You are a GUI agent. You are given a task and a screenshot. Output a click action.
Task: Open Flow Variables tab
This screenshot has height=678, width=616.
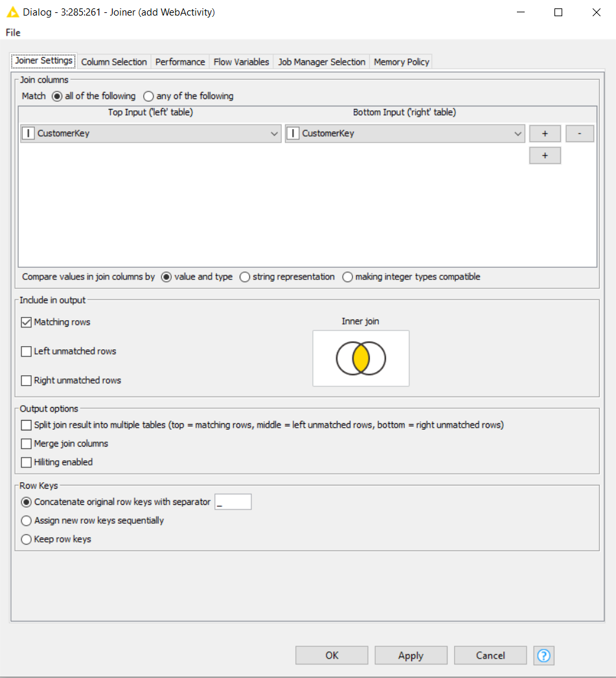241,62
